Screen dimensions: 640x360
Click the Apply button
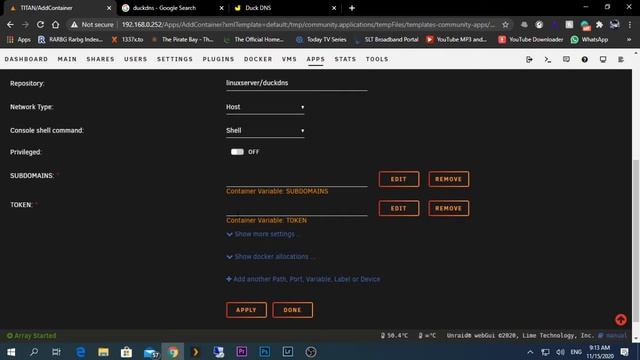246,310
